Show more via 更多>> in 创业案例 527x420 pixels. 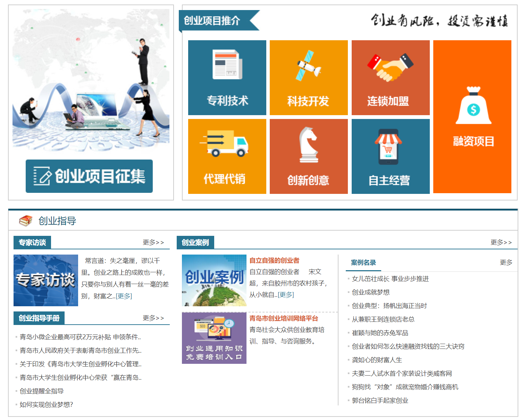pyautogui.click(x=501, y=242)
